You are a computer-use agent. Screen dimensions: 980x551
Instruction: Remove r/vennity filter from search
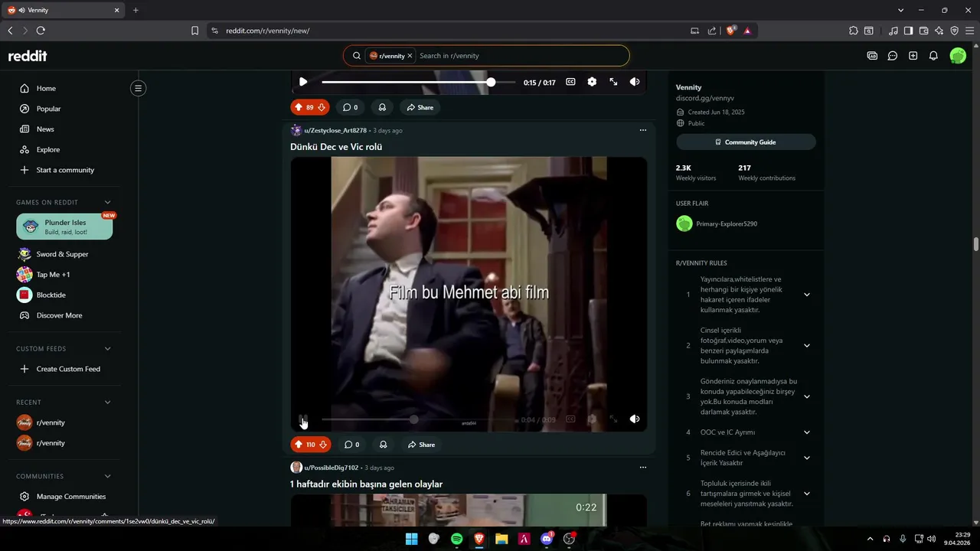(x=410, y=56)
